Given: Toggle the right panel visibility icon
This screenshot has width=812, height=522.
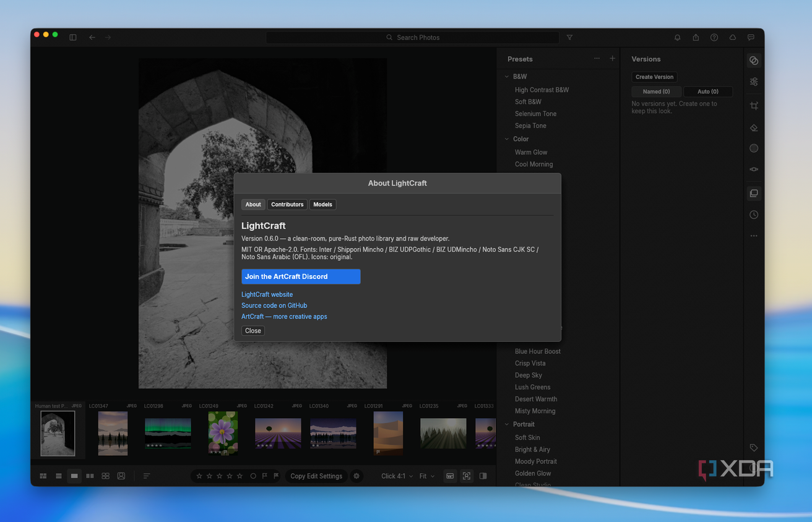Looking at the screenshot, I should pos(483,476).
